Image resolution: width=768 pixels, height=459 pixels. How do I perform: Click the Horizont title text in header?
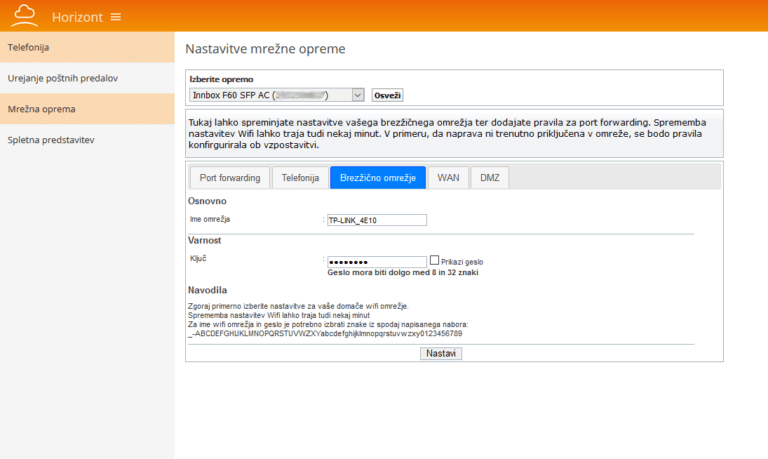pyautogui.click(x=77, y=17)
